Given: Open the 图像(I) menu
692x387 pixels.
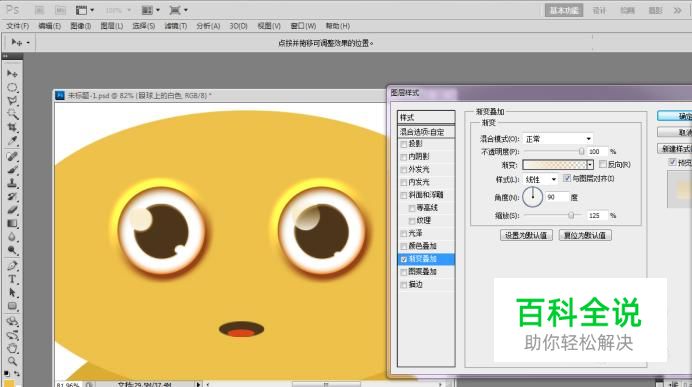Looking at the screenshot, I should (80, 26).
